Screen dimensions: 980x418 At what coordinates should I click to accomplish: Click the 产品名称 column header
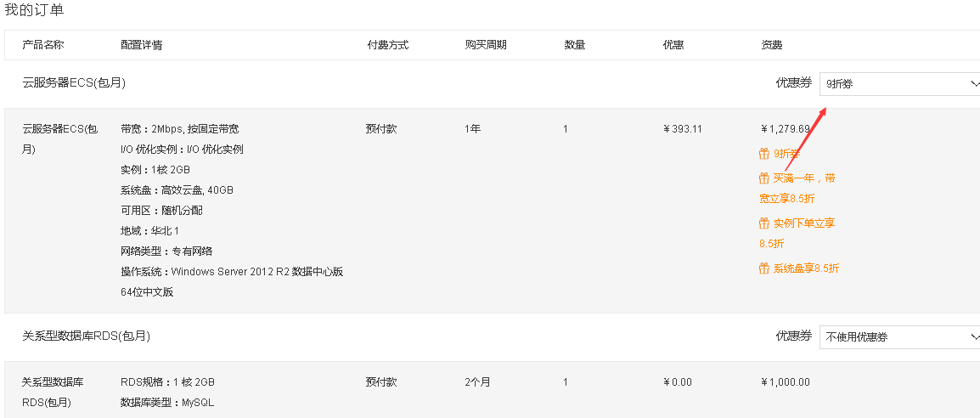[43, 45]
